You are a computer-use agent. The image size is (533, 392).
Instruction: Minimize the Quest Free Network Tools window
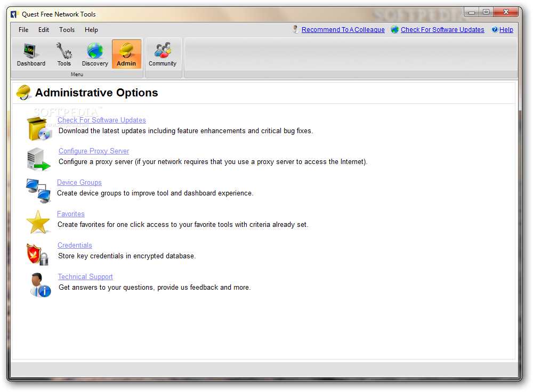tap(472, 13)
